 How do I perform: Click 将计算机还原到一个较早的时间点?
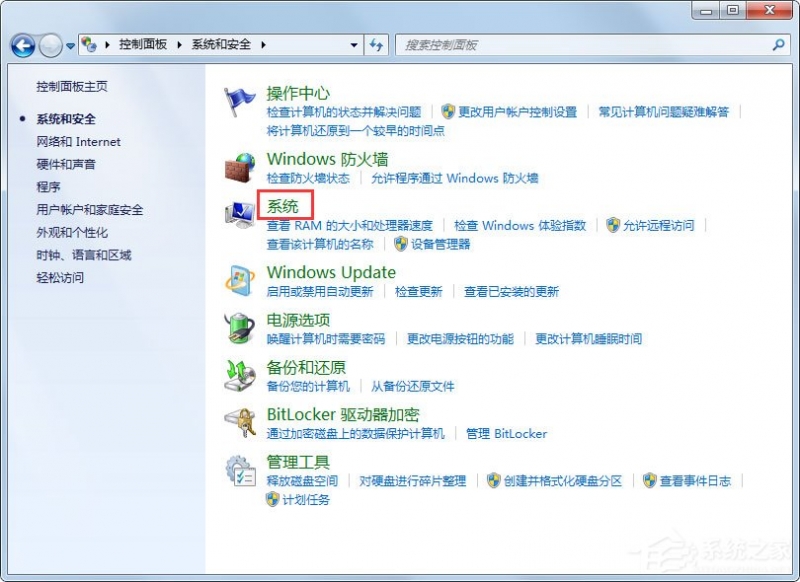click(356, 131)
